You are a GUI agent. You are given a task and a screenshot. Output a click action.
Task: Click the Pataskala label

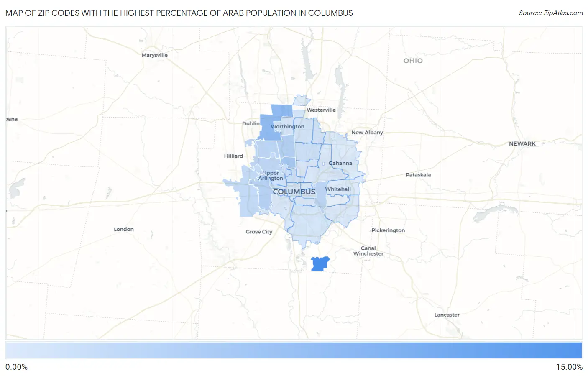[x=418, y=175]
